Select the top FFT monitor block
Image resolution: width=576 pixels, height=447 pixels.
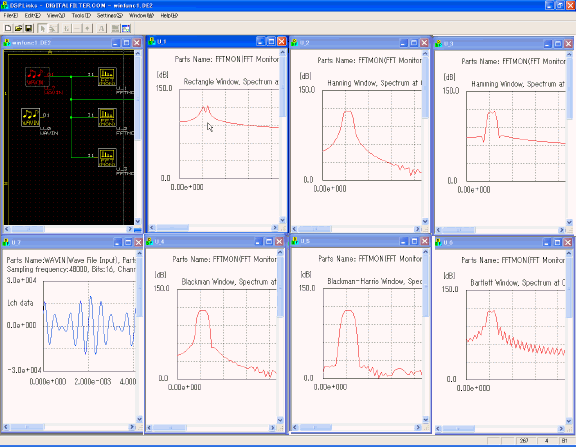107,77
